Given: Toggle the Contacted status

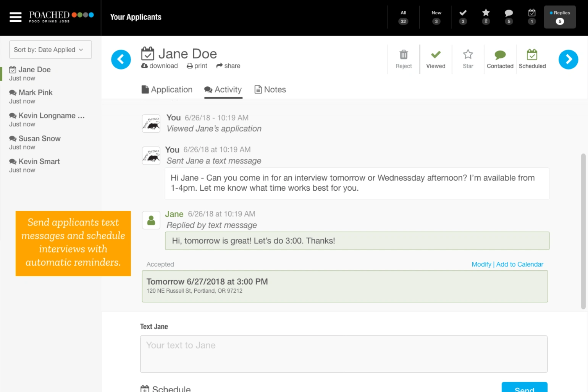Looking at the screenshot, I should click(500, 59).
